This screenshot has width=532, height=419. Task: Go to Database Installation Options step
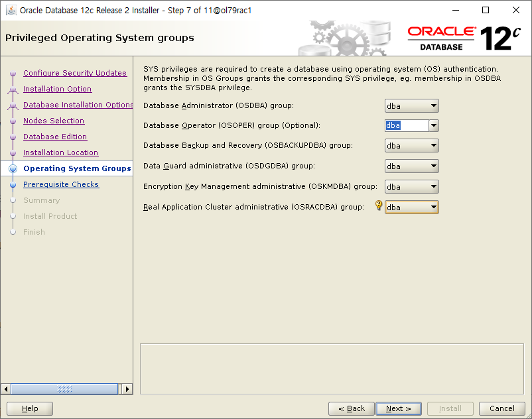coord(78,105)
